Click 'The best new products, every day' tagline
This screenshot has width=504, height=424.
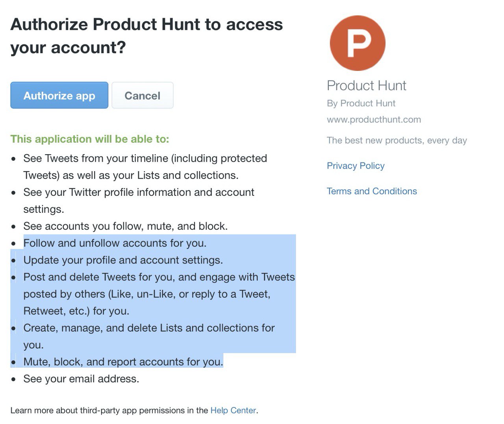(x=397, y=140)
